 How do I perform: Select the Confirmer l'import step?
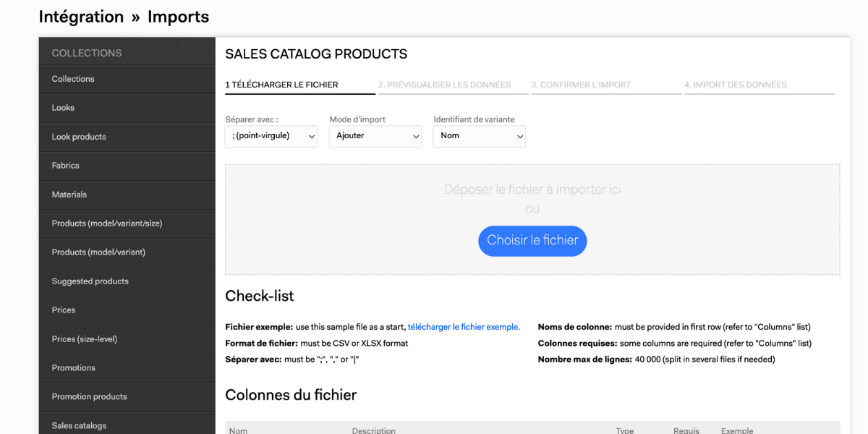tap(606, 85)
